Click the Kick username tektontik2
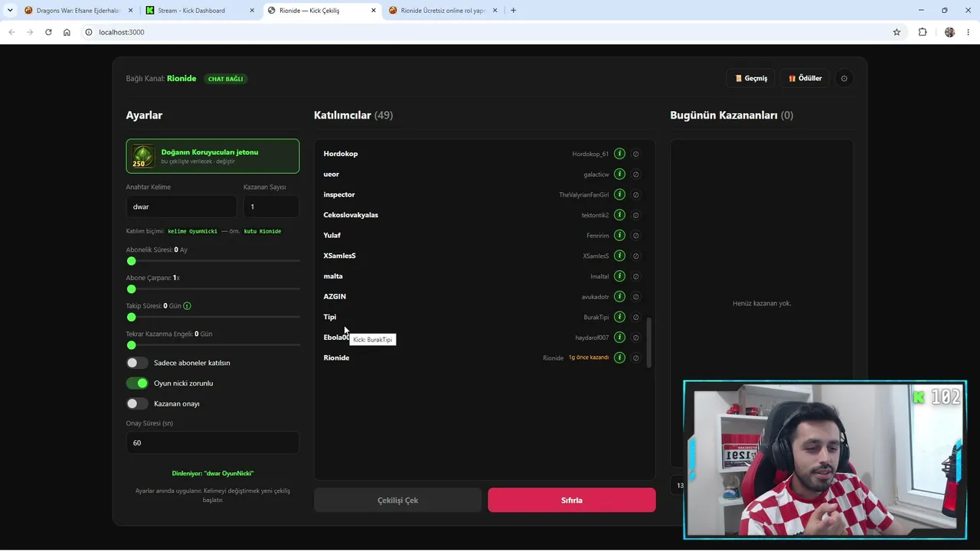This screenshot has width=980, height=551. (595, 216)
